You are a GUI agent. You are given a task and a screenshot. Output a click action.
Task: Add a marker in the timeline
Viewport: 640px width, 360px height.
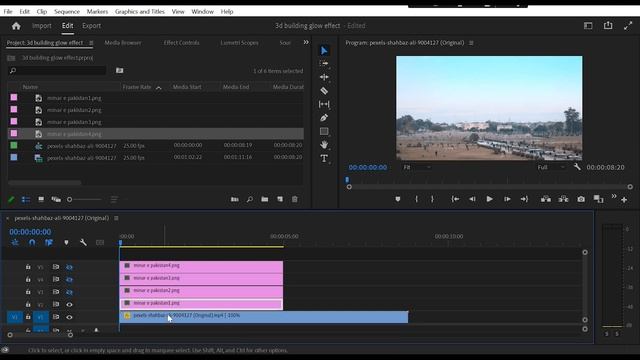pos(66,242)
